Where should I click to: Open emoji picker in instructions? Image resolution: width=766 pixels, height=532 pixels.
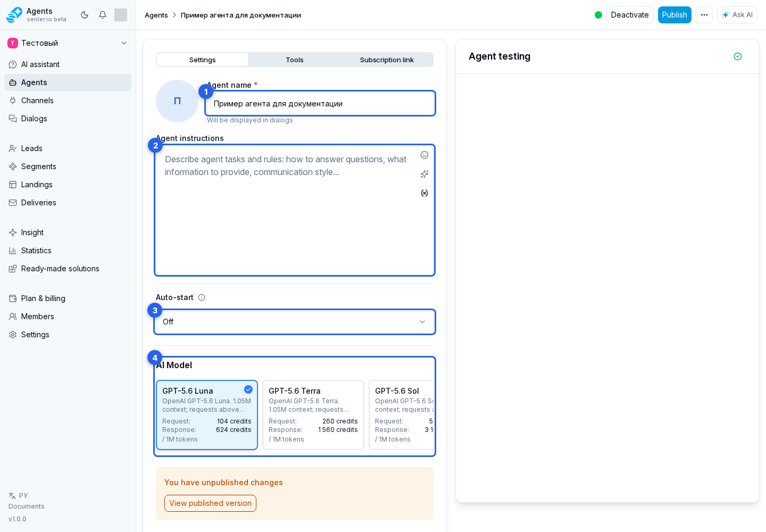point(424,155)
